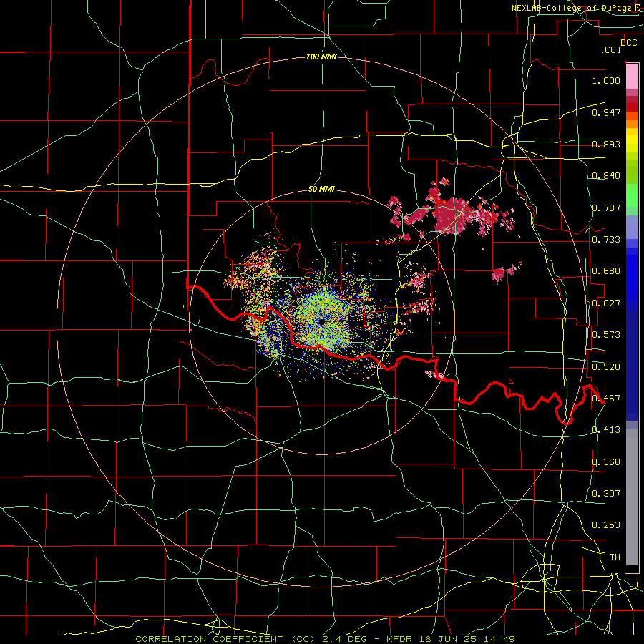Click the KFDR radar site identifier
Screen dimensions: 644x644
click(401, 639)
